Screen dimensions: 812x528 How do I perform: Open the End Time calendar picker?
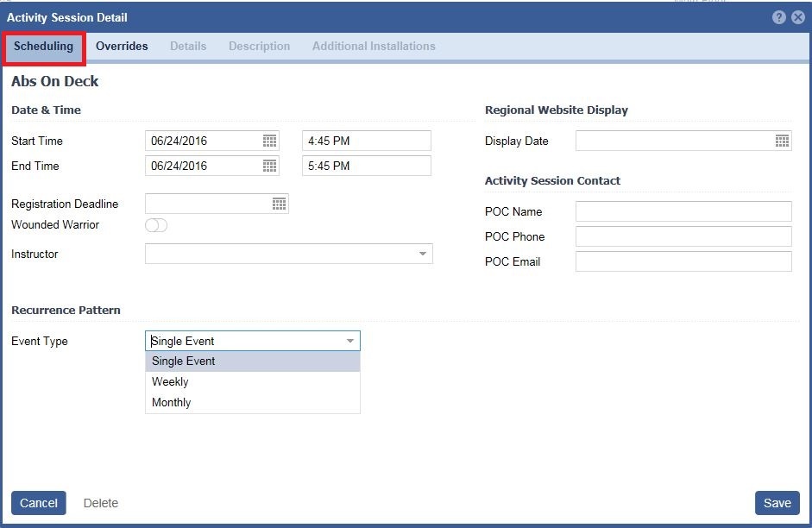click(x=269, y=166)
